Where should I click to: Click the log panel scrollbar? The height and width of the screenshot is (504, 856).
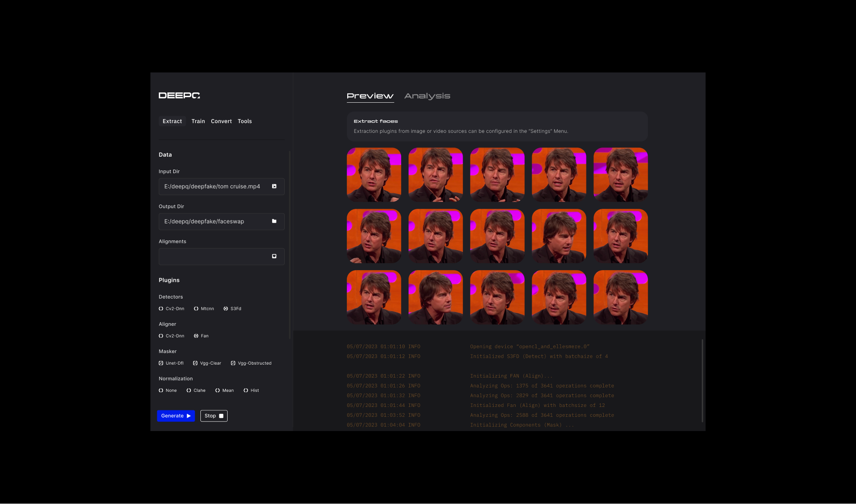702,380
